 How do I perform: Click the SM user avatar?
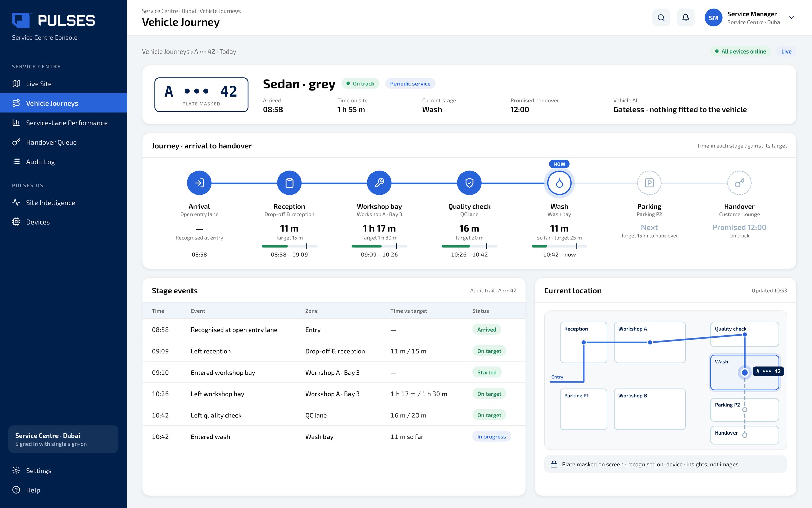click(x=714, y=18)
